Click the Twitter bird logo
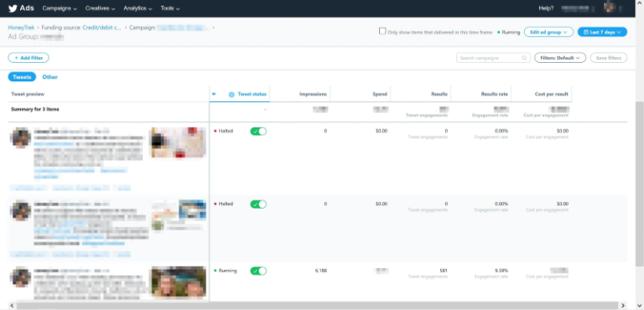The image size is (644, 310). [13, 8]
